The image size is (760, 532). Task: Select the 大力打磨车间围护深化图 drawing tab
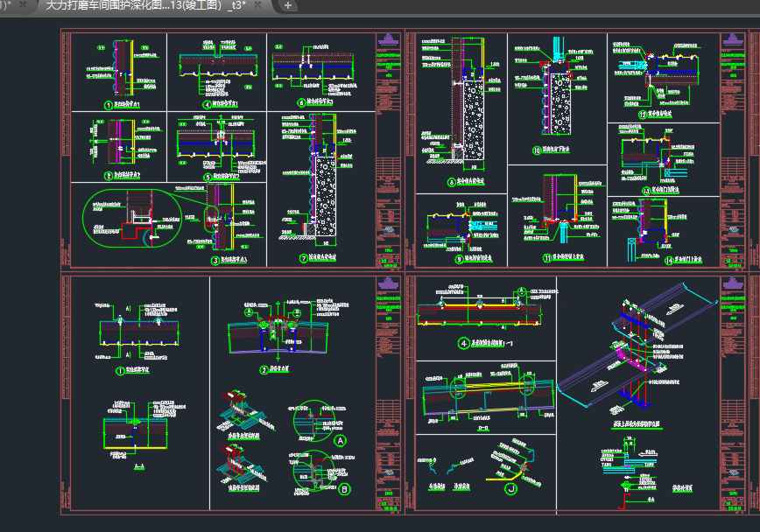(x=144, y=5)
